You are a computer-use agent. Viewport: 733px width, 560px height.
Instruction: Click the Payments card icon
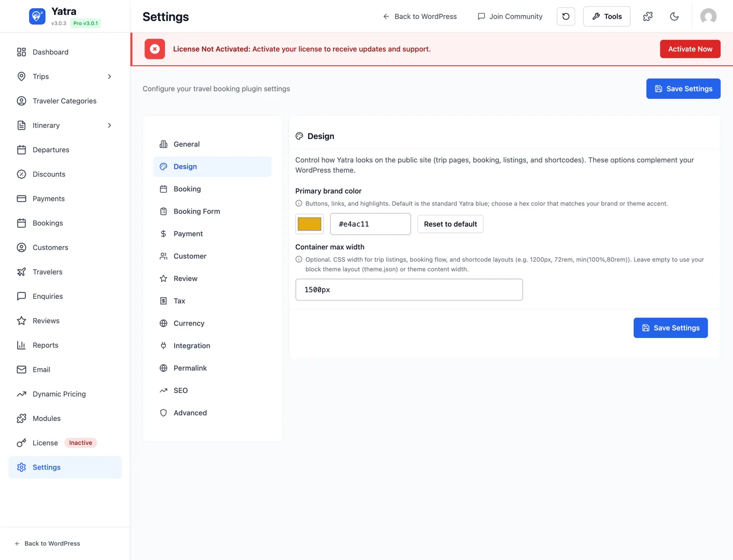[21, 199]
